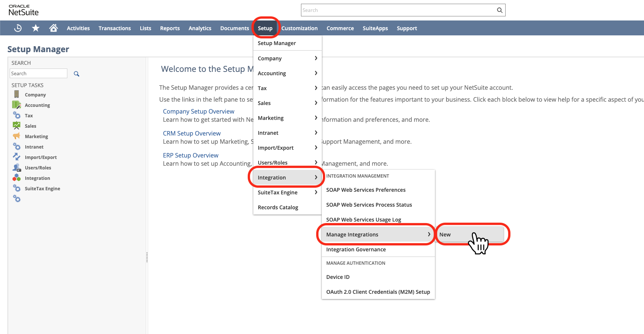Open OAuth 2.0 Client Credentials (M2M) Setup
This screenshot has width=644, height=334.
coord(378,292)
